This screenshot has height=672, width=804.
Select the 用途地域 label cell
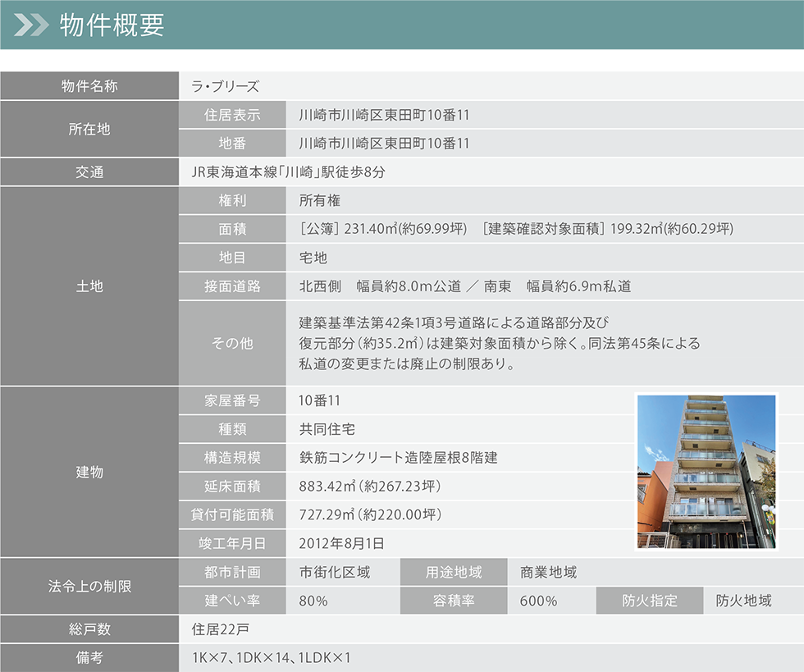coord(454,572)
